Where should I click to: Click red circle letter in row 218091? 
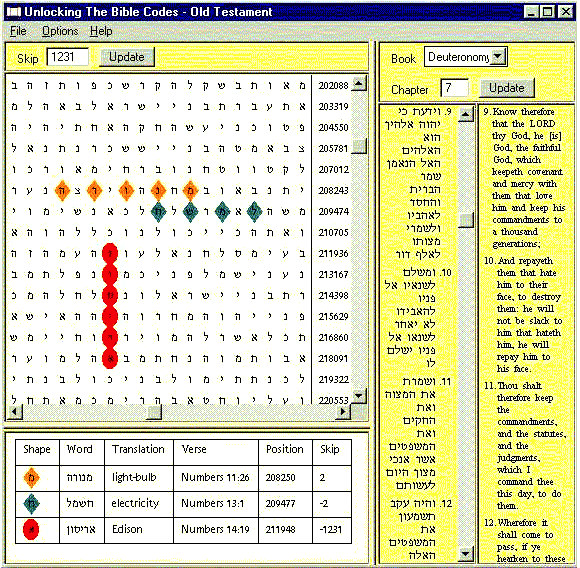point(110,358)
